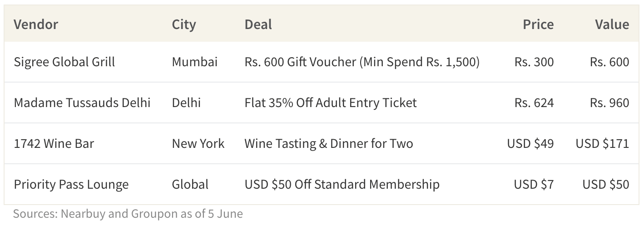Select the Flat 35% Off Adult Entry Ticket deal
Image resolution: width=644 pixels, height=225 pixels.
tap(331, 103)
